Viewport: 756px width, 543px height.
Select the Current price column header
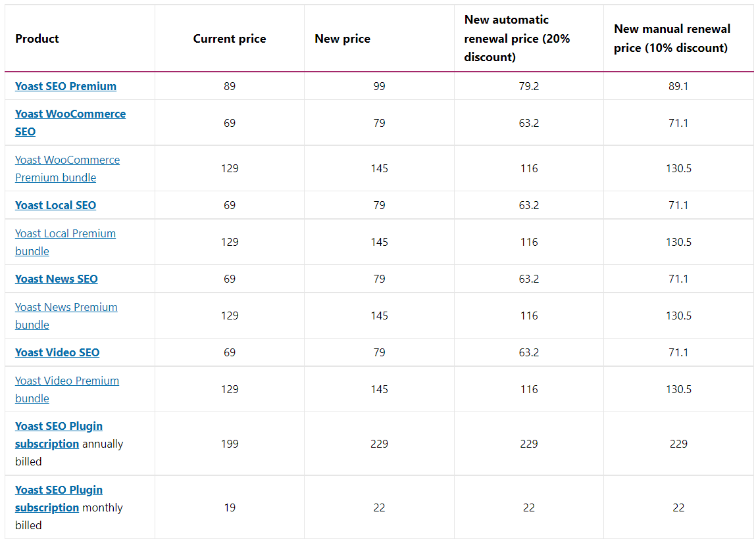point(230,39)
